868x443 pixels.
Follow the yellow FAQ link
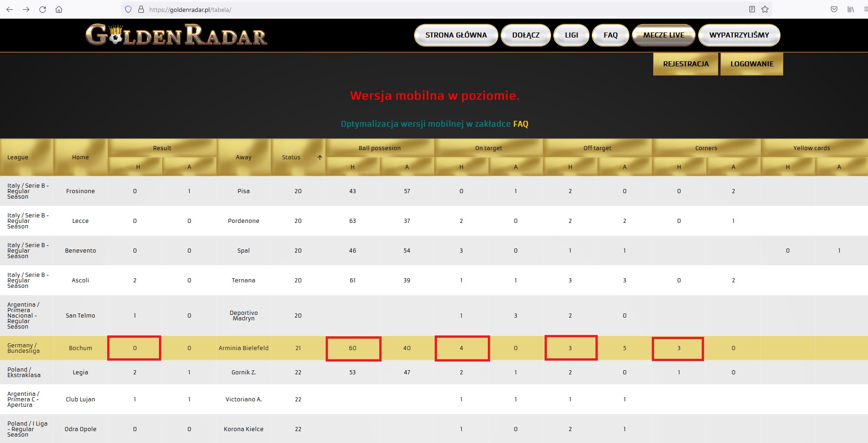521,124
